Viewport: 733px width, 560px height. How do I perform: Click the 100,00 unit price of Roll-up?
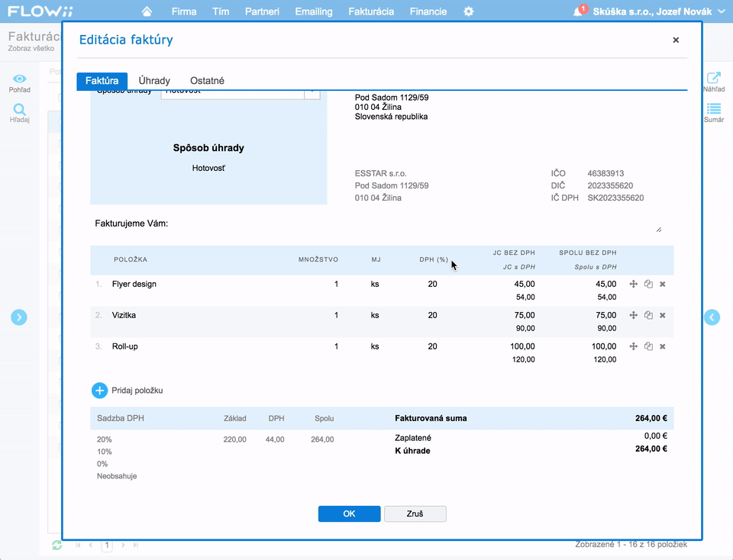[x=522, y=346]
